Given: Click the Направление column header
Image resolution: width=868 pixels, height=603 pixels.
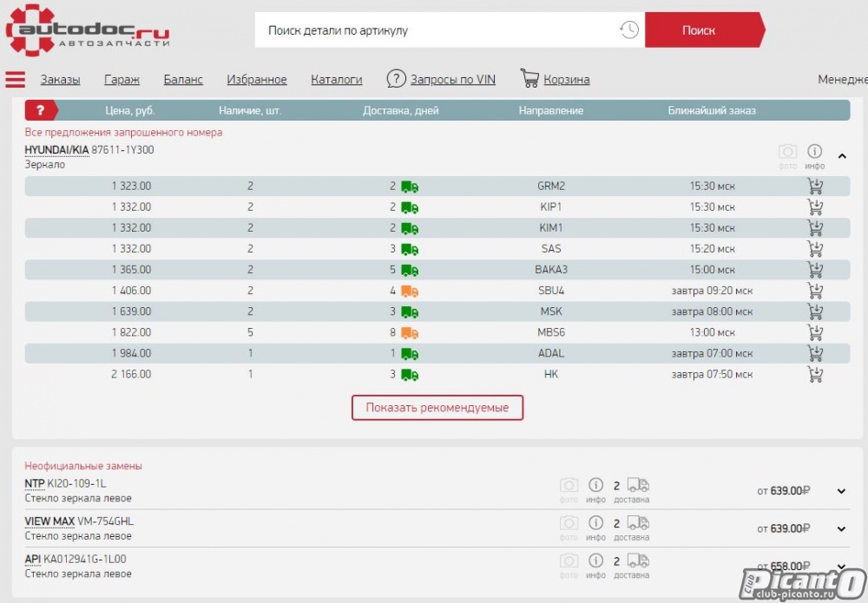Looking at the screenshot, I should click(x=551, y=111).
